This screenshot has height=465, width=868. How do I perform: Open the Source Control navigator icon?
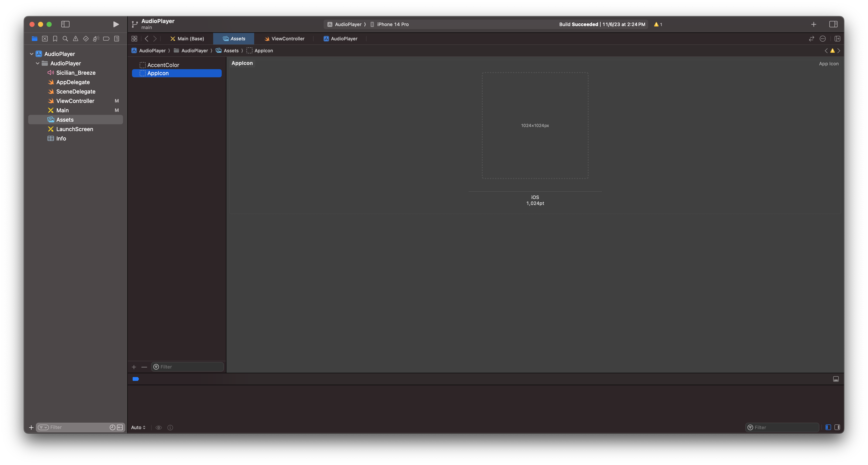tap(45, 39)
